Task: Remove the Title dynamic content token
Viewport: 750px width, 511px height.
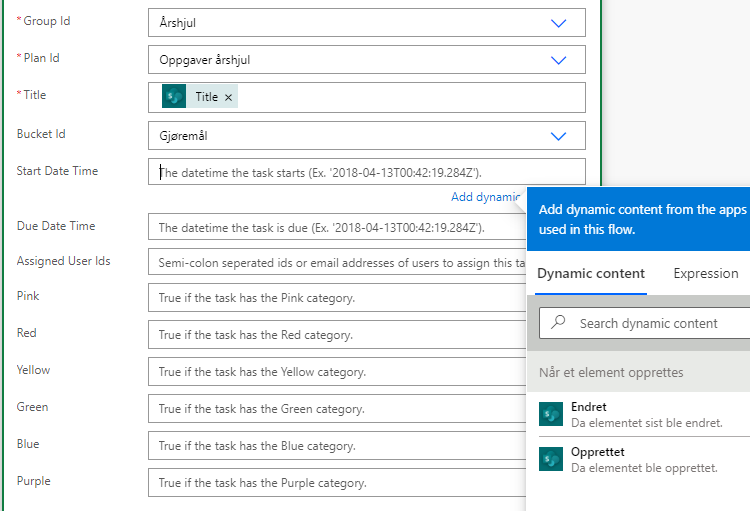Action: point(229,97)
